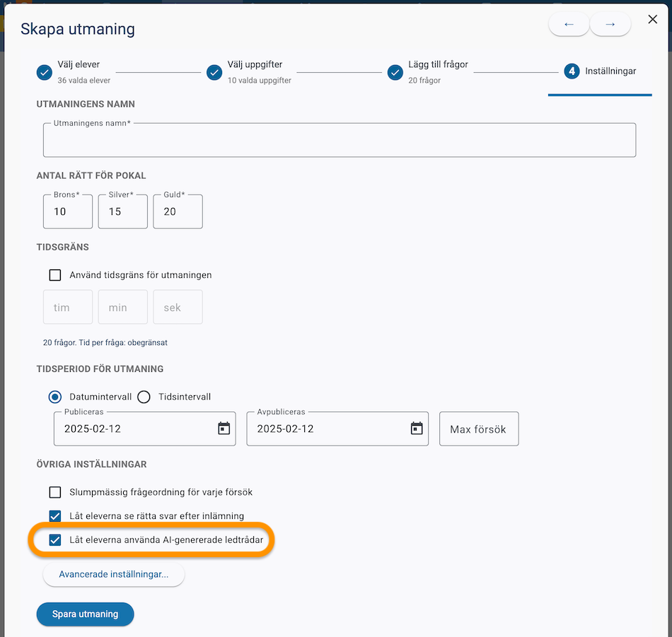Click the Lägg till frågor step checkmark
The width and height of the screenshot is (672, 637).
[x=395, y=72]
